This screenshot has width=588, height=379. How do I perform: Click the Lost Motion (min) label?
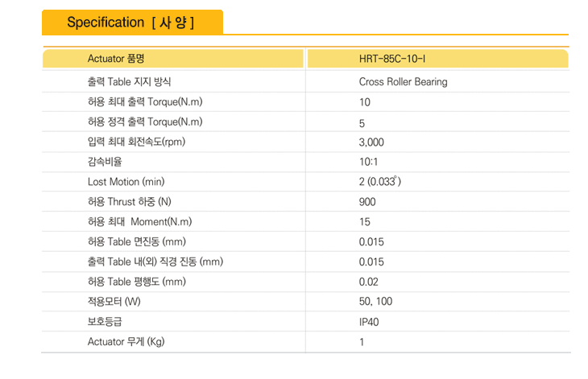pos(126,182)
